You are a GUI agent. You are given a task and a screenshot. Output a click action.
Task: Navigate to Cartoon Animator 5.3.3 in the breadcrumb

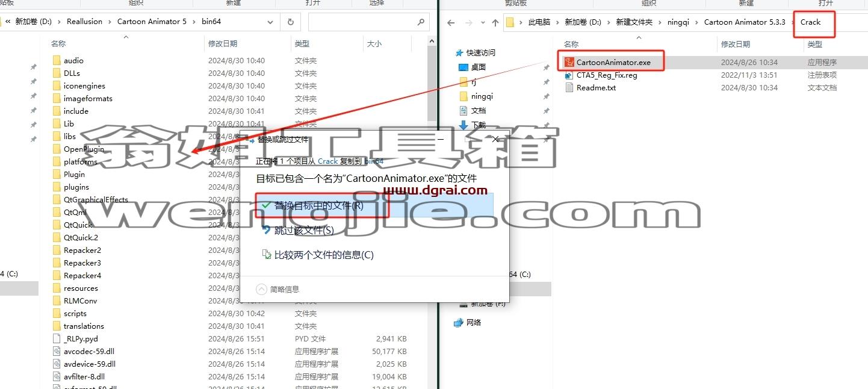[744, 22]
